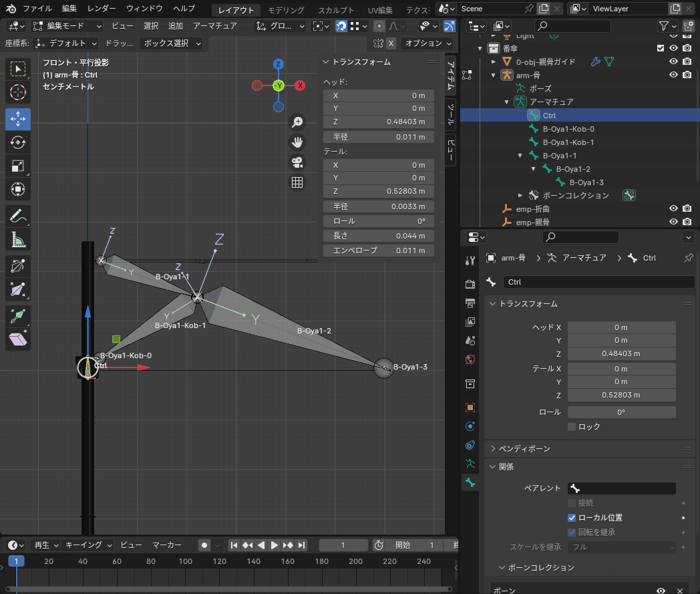Select B-Oya1-2 bone in the outliner
Screen dimensions: 700x594
(x=574, y=169)
